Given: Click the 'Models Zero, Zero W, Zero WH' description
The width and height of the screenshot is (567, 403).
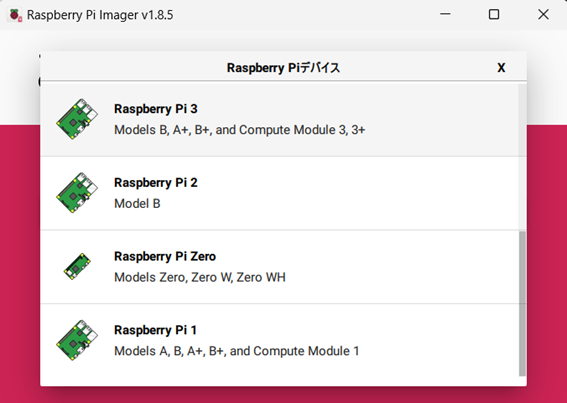Looking at the screenshot, I should pos(200,277).
